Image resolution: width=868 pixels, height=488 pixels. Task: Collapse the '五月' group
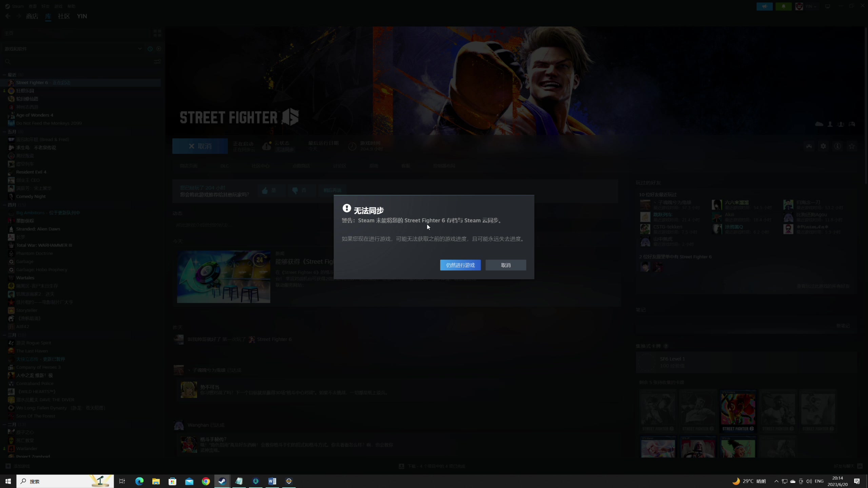pyautogui.click(x=4, y=132)
